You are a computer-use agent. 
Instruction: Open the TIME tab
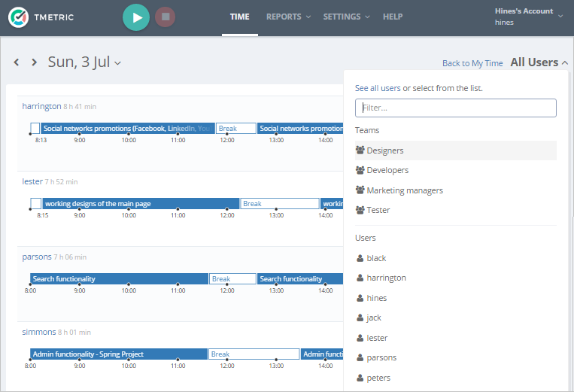[x=240, y=17]
